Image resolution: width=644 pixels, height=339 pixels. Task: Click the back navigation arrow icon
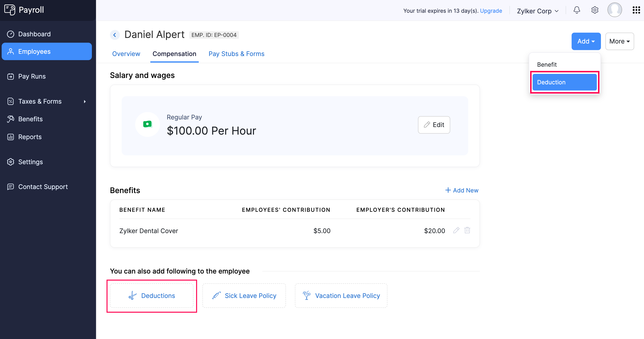pos(114,35)
